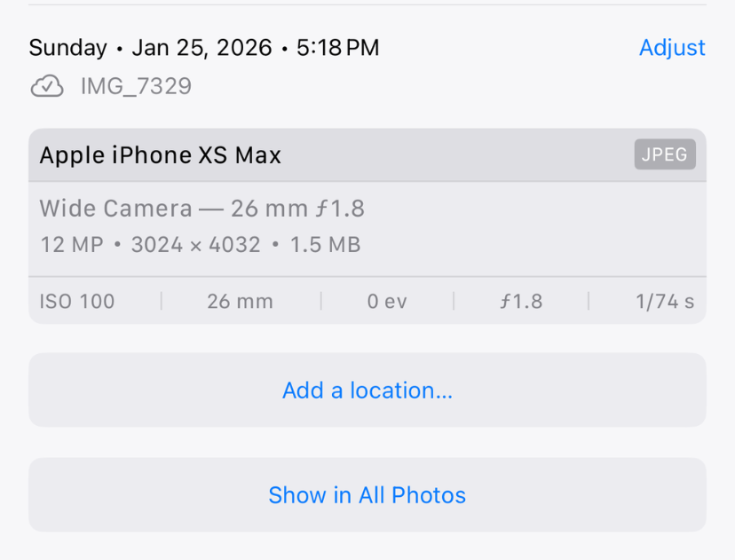Screen dimensions: 735x560
Task: Tap Add a location
Action: tap(367, 390)
